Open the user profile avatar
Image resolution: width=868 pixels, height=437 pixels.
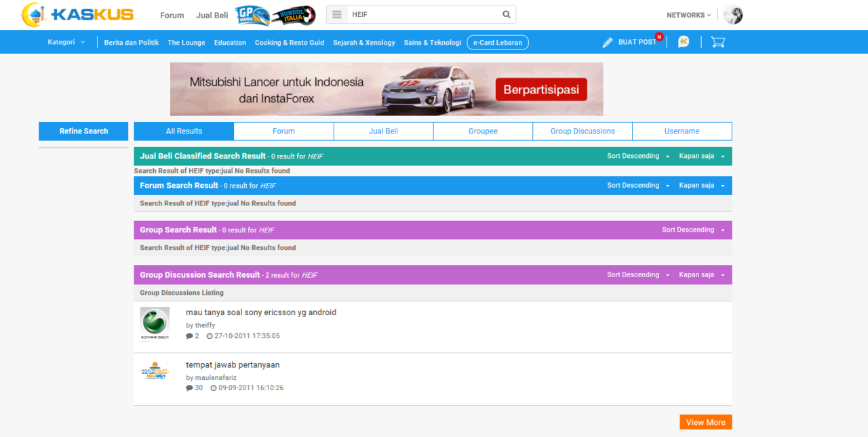[x=733, y=15]
